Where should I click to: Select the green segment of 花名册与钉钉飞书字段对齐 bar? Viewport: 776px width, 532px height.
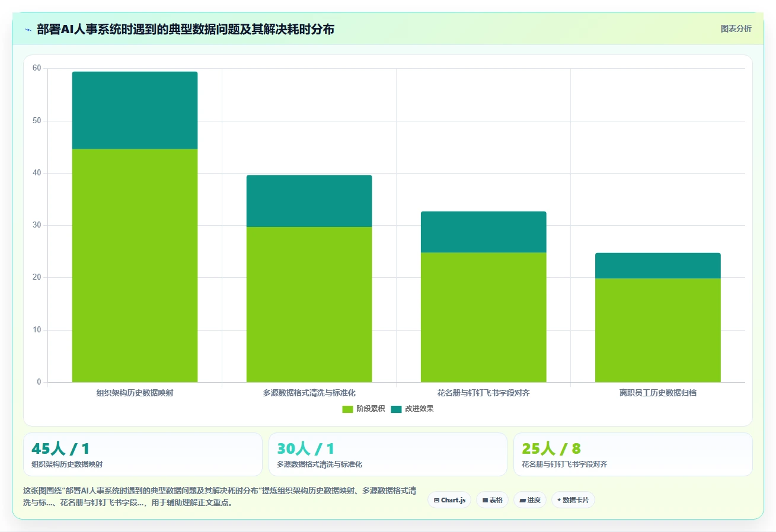(x=484, y=318)
